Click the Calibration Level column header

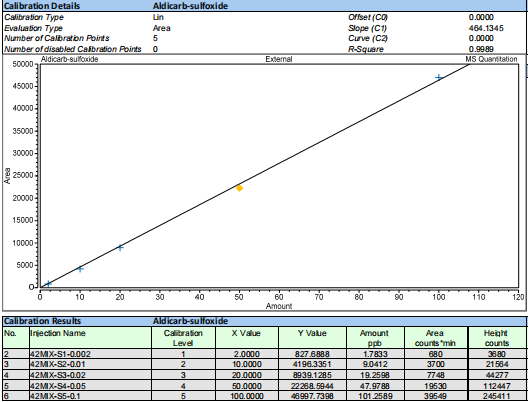[183, 338]
